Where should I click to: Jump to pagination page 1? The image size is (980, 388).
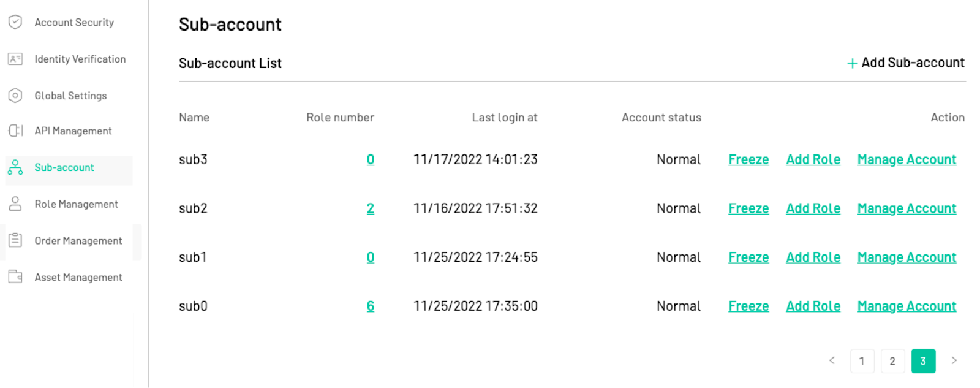coord(862,361)
